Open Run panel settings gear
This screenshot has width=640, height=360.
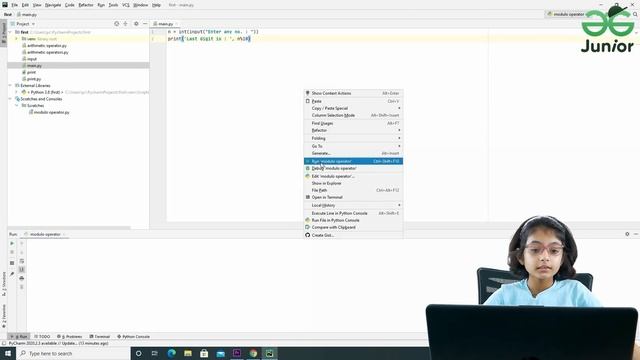click(627, 234)
